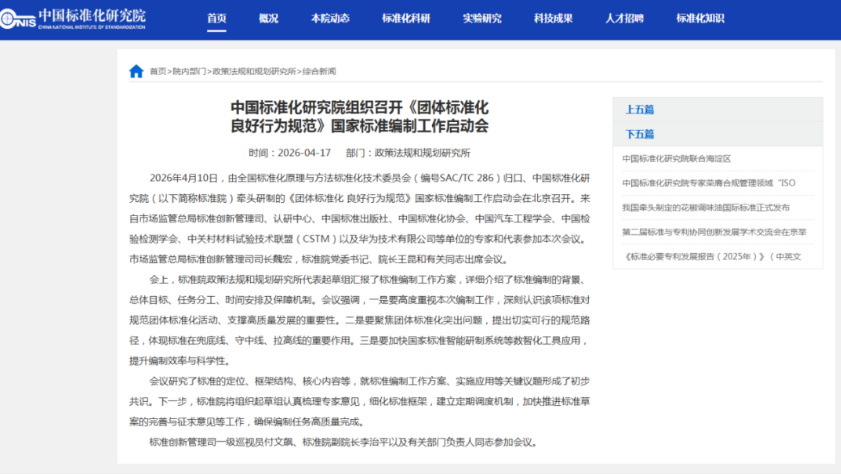Screen dimensions: 841x476
Task: Select 标准化科研 in the navigation bar
Action: point(406,19)
